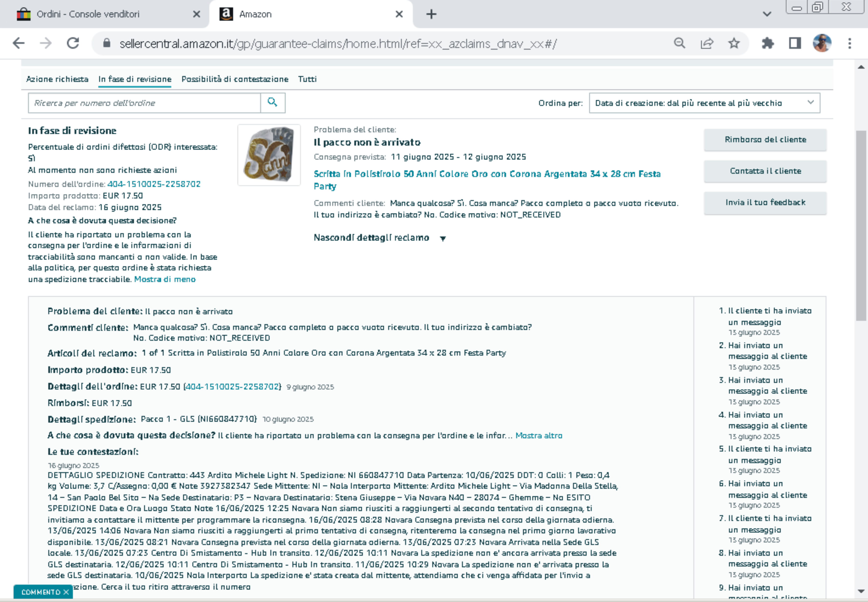
Task: Open order link in Dettagli dell'ordine row
Action: coord(232,387)
